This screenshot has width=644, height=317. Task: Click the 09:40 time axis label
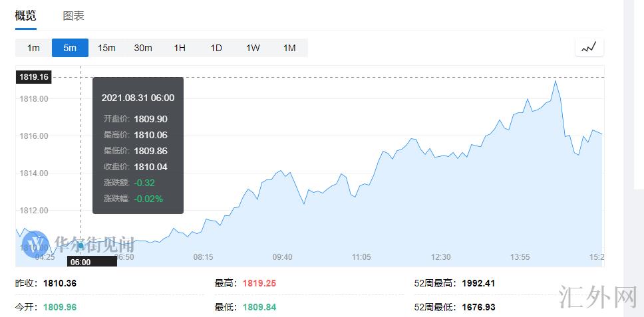[282, 257]
